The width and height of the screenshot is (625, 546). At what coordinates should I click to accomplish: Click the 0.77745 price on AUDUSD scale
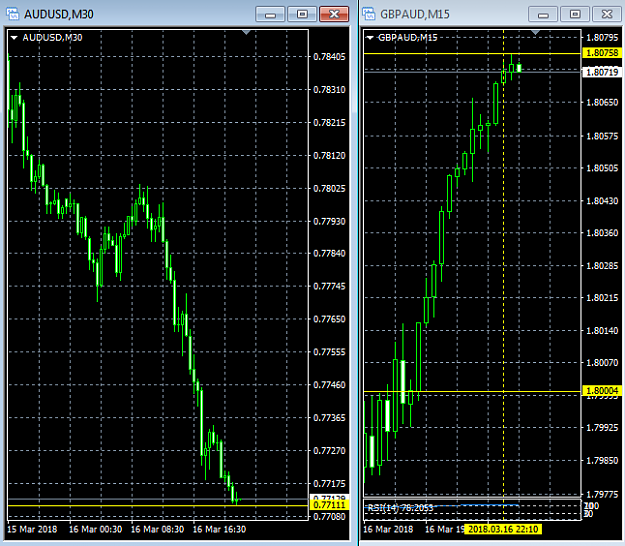click(x=329, y=287)
